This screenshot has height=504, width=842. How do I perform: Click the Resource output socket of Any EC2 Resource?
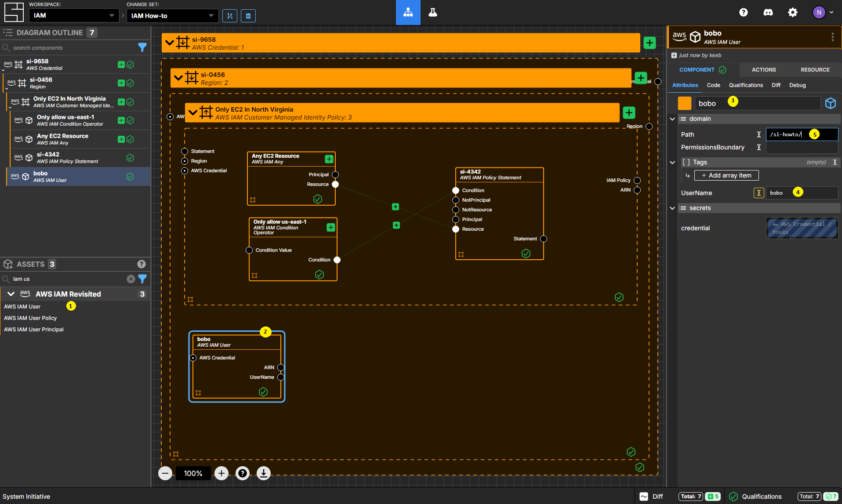pyautogui.click(x=335, y=185)
